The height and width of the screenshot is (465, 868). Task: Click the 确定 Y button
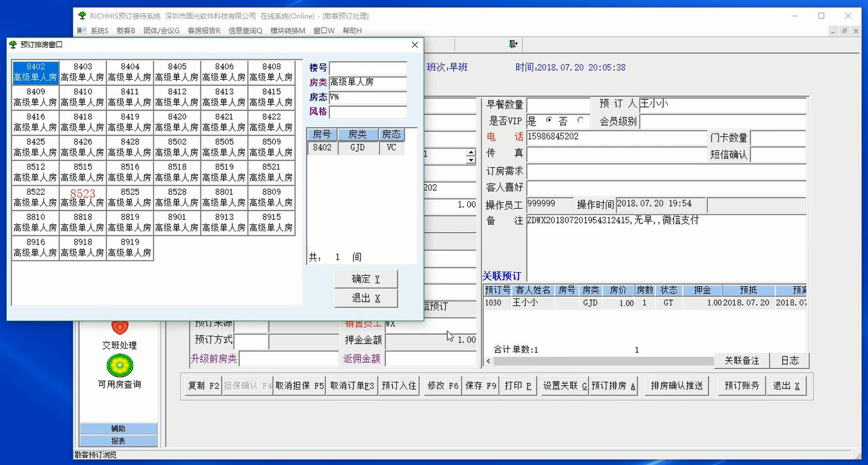point(366,279)
